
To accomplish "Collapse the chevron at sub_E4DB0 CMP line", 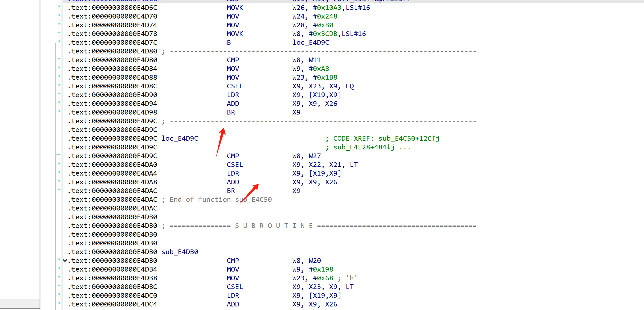I will click(65, 261).
